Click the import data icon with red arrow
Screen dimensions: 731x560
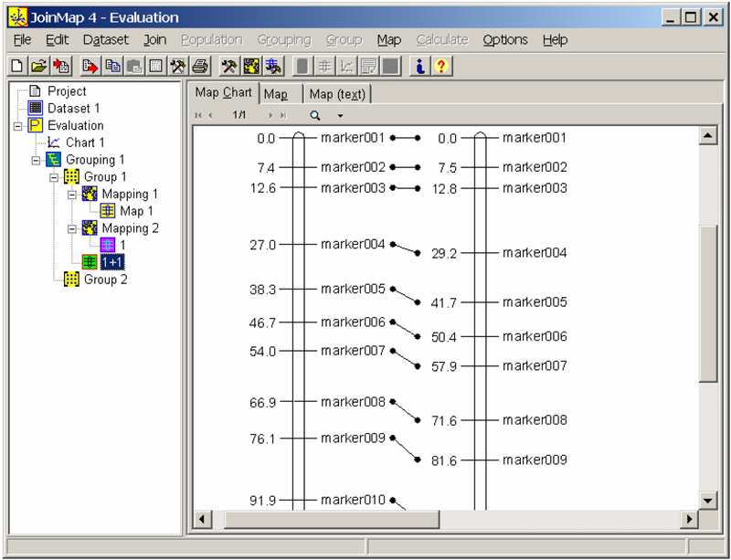coord(61,66)
